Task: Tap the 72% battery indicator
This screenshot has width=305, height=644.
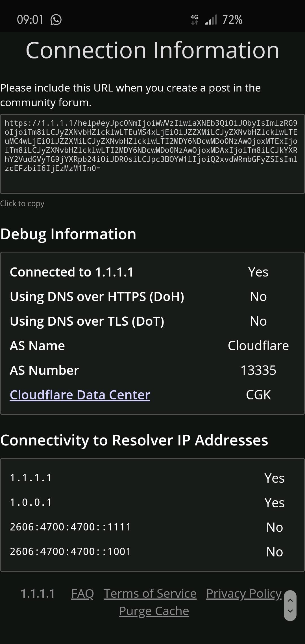Action: pos(232,20)
